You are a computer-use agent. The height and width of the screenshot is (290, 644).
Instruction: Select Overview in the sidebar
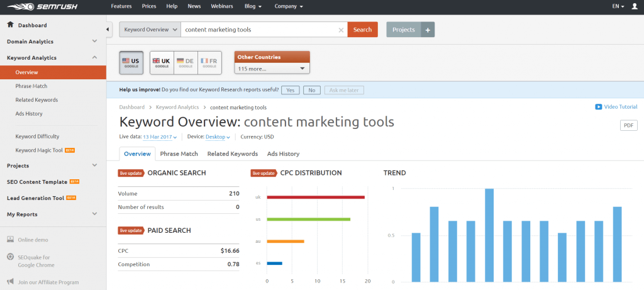coord(53,72)
